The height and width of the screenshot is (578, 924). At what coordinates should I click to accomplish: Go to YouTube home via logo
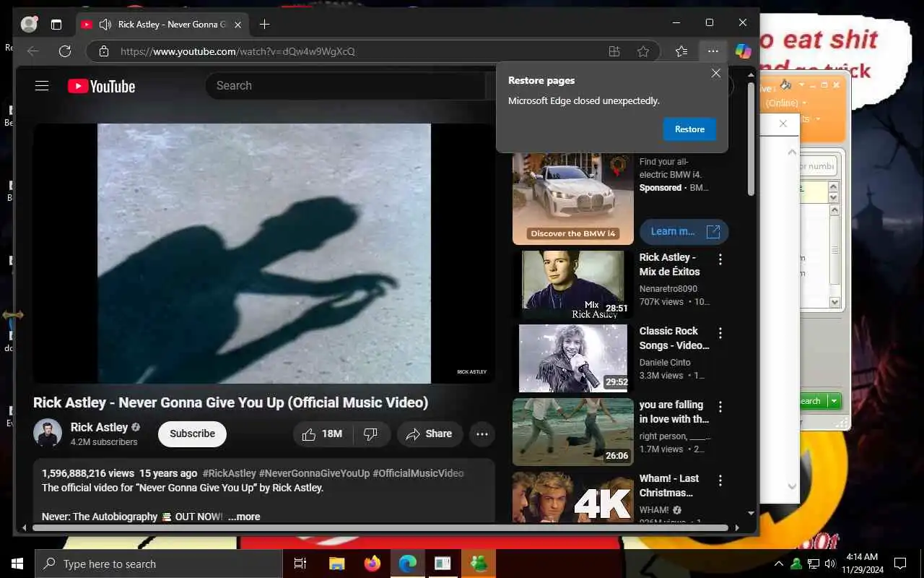(102, 86)
